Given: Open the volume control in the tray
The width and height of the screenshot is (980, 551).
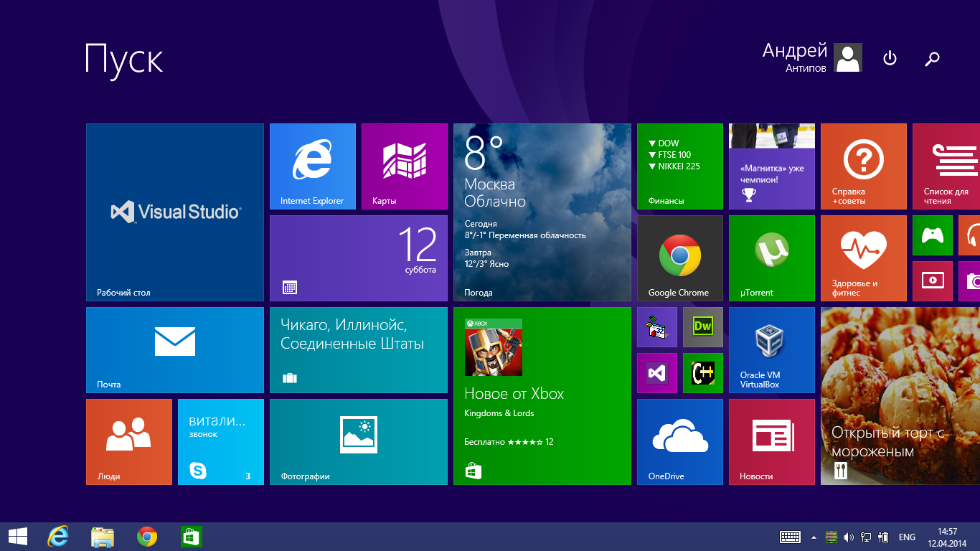Looking at the screenshot, I should [x=849, y=537].
